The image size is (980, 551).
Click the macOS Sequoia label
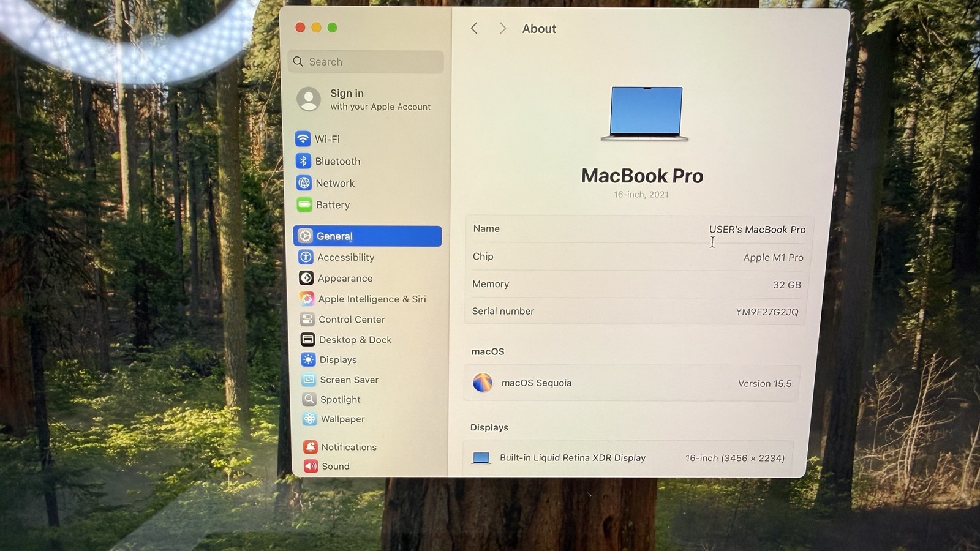tap(537, 383)
